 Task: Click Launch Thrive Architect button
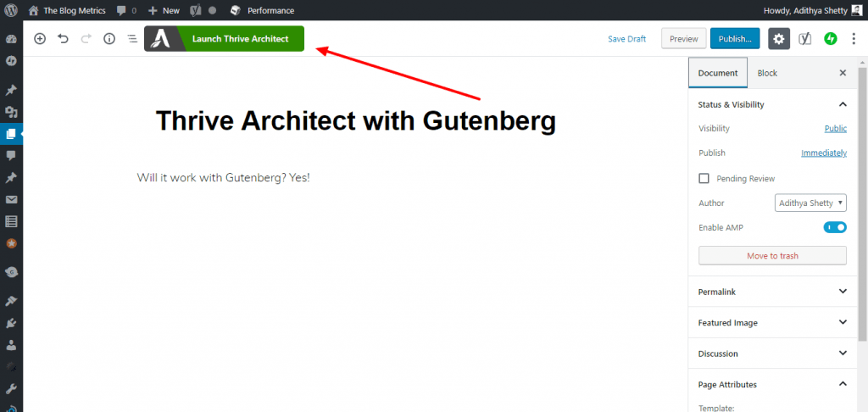tap(224, 39)
